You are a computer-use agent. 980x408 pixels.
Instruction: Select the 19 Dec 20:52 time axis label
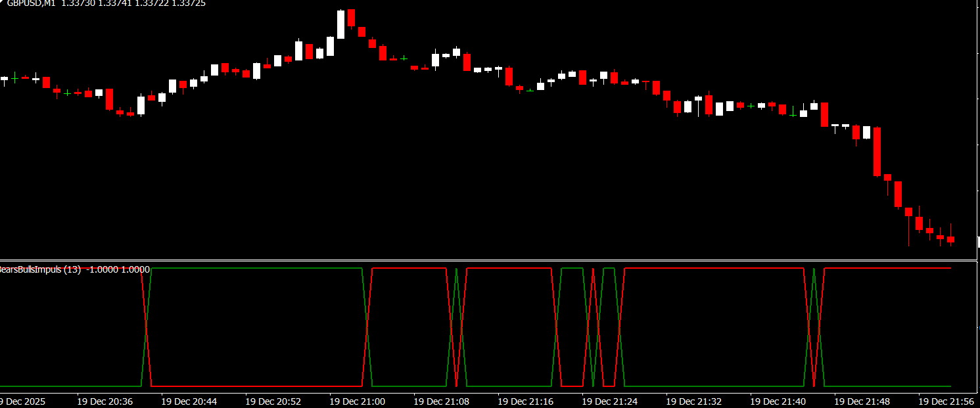(x=273, y=401)
